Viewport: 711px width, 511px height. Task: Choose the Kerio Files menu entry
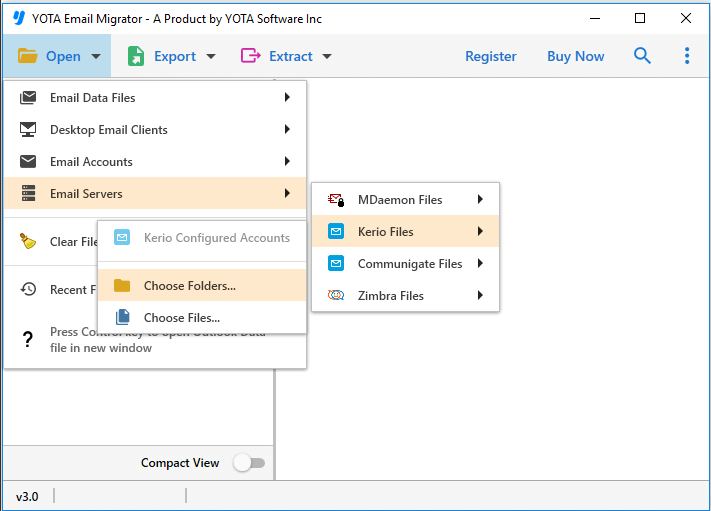click(x=405, y=231)
